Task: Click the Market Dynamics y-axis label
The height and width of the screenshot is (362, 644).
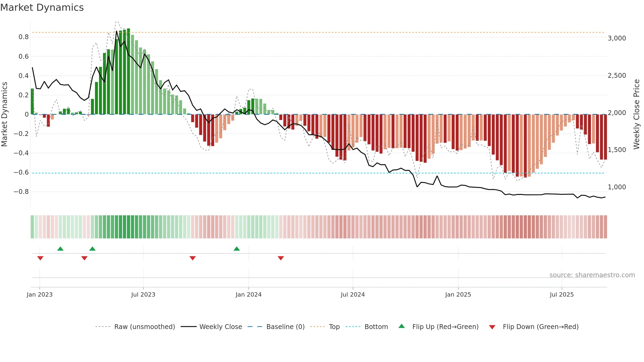Action: pyautogui.click(x=4, y=114)
